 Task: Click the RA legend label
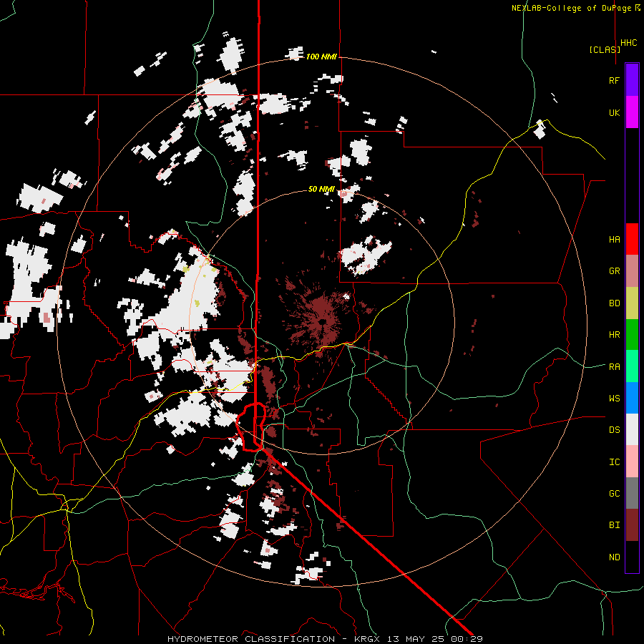(x=614, y=367)
